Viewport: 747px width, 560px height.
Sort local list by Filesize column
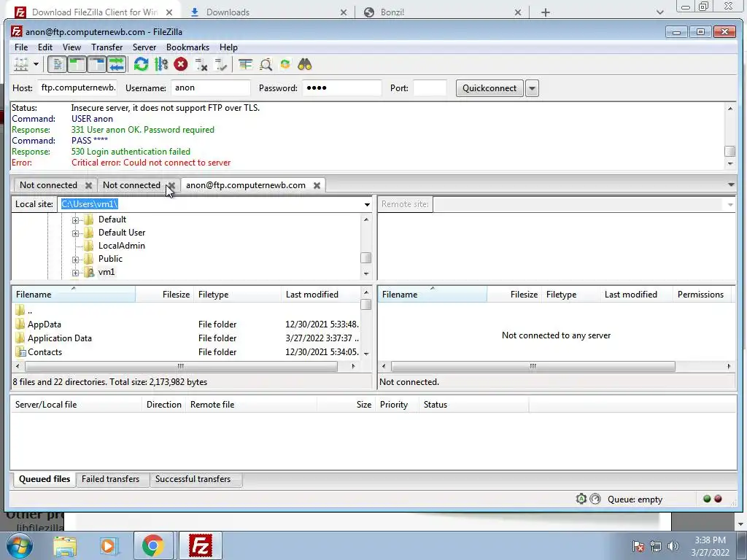pos(164,295)
